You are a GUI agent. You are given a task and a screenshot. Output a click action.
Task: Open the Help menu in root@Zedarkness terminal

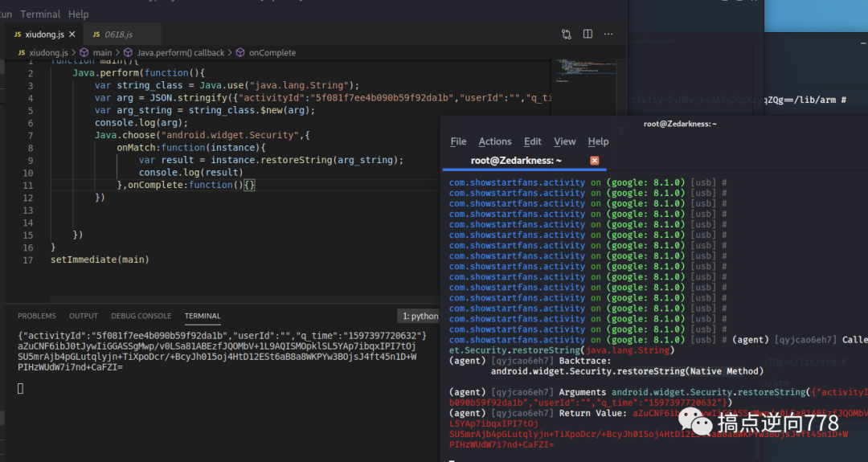598,141
